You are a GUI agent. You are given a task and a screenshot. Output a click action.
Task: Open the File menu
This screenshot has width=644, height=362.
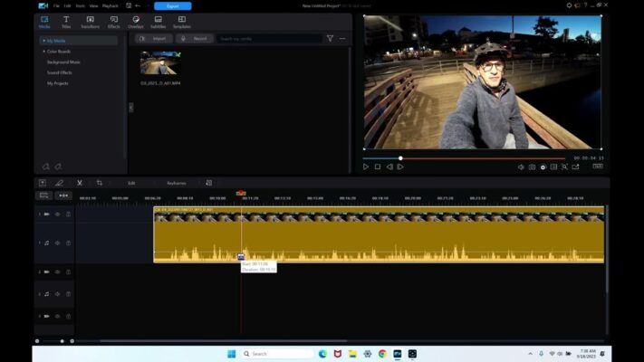(x=57, y=6)
